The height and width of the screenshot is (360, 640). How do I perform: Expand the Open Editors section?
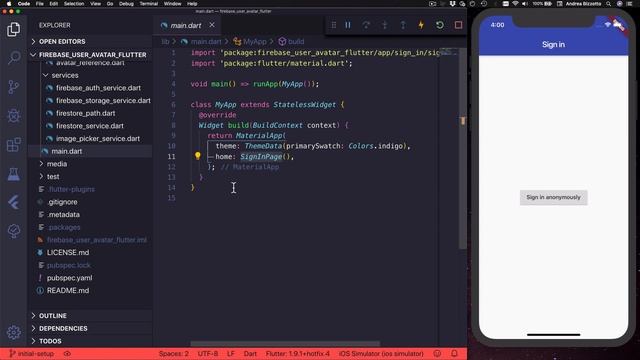(x=62, y=42)
